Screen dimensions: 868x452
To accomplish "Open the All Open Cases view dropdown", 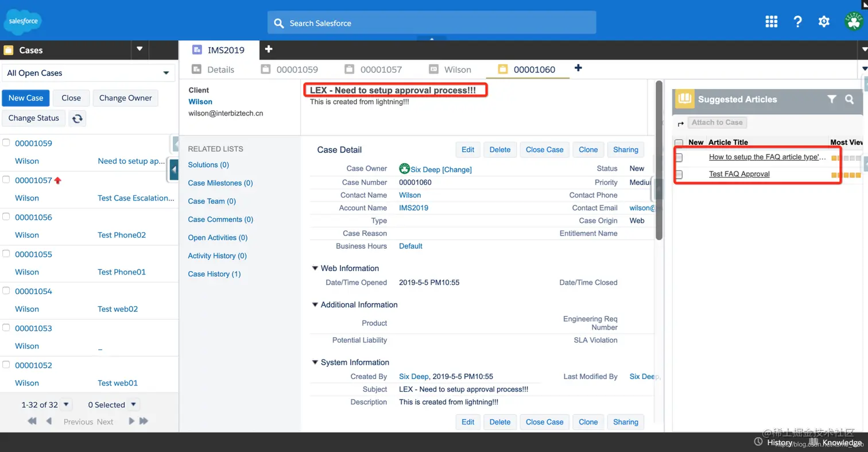I will (88, 73).
